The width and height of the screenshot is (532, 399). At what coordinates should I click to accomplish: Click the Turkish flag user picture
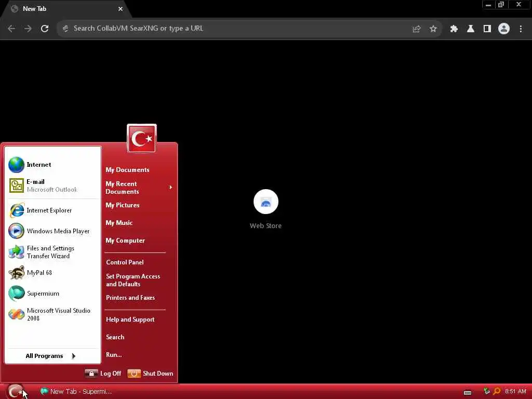142,138
